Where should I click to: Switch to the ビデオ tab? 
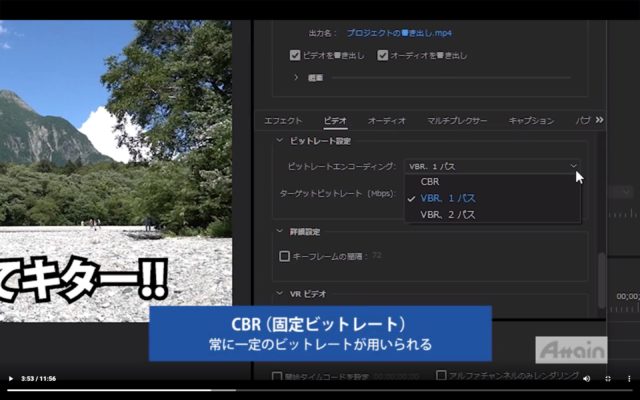tap(335, 121)
